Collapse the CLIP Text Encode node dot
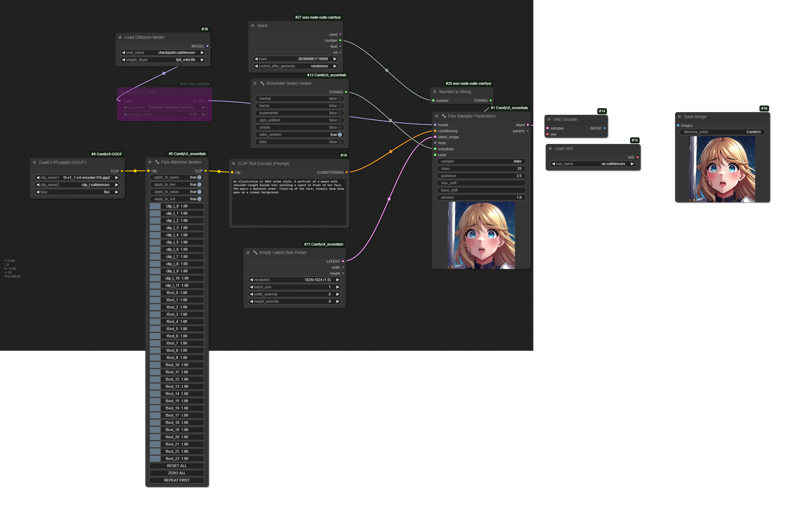 click(x=234, y=163)
